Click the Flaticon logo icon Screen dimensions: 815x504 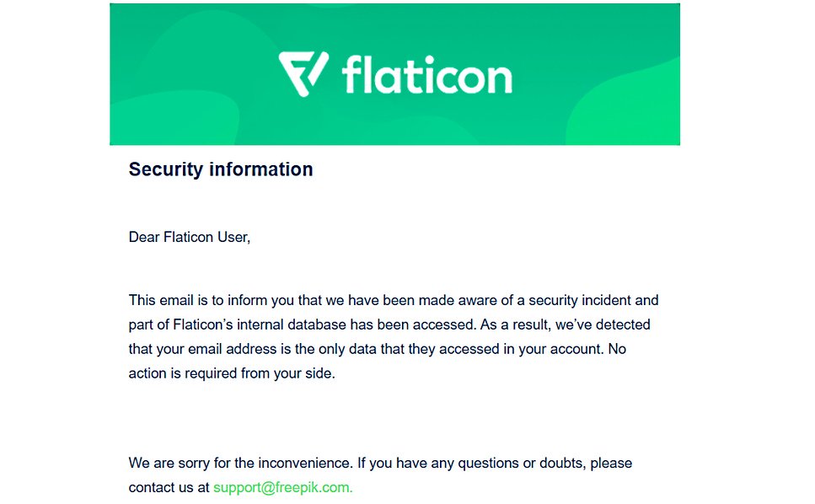(x=303, y=73)
